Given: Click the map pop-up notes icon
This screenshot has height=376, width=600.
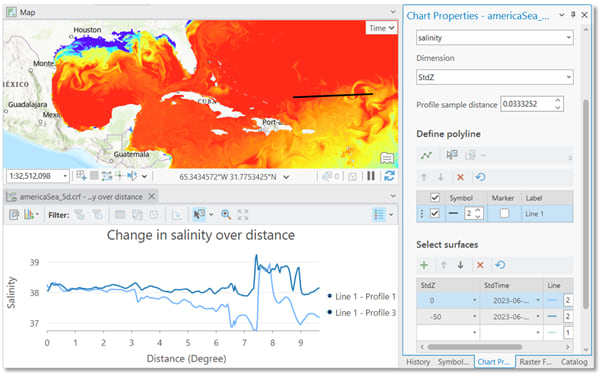Looking at the screenshot, I should click(387, 158).
